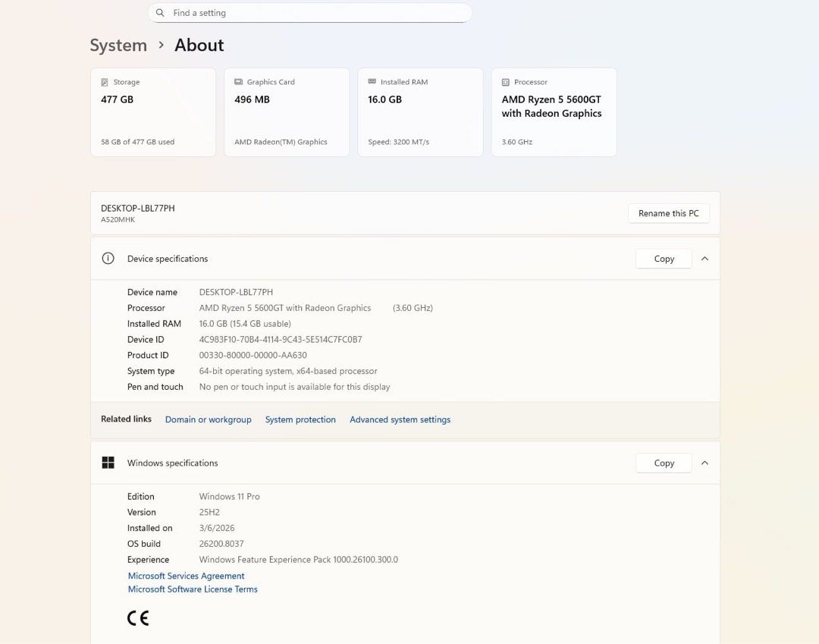Click the Windows Feature Experience Pack value
Screen dimensions: 819x644
click(x=298, y=559)
